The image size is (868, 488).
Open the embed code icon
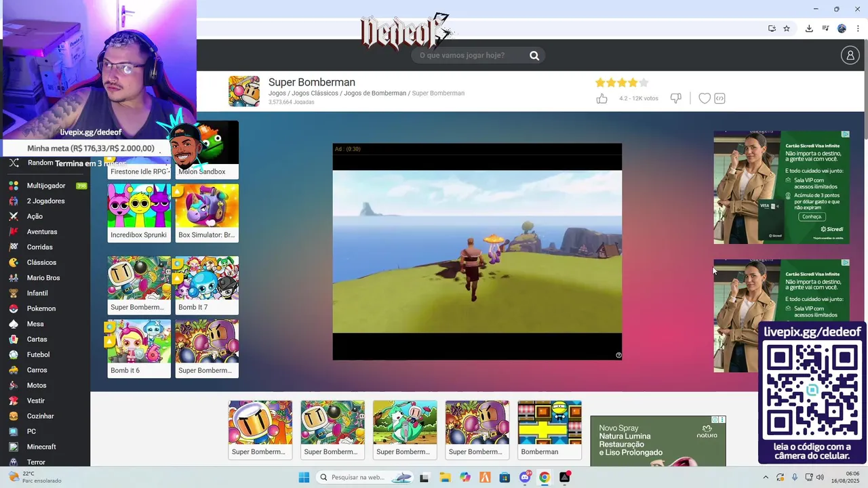tap(720, 98)
